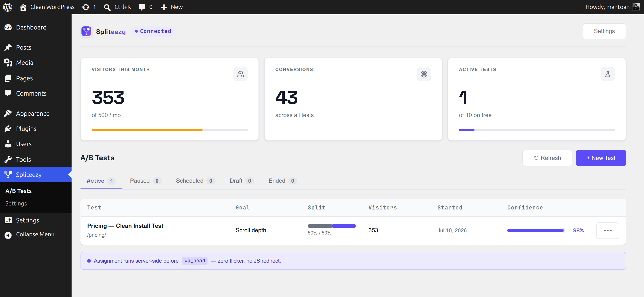Switch to the Active tab
The width and height of the screenshot is (644, 297).
pyautogui.click(x=101, y=181)
